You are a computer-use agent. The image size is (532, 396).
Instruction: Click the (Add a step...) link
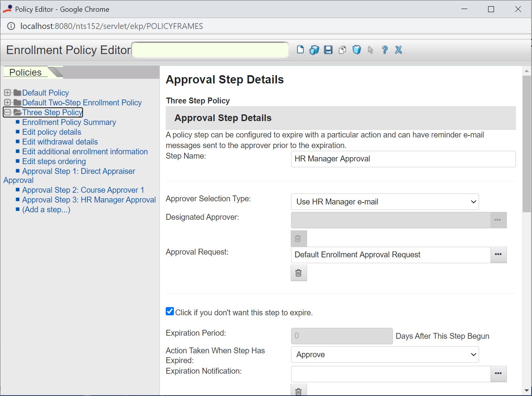(x=46, y=210)
